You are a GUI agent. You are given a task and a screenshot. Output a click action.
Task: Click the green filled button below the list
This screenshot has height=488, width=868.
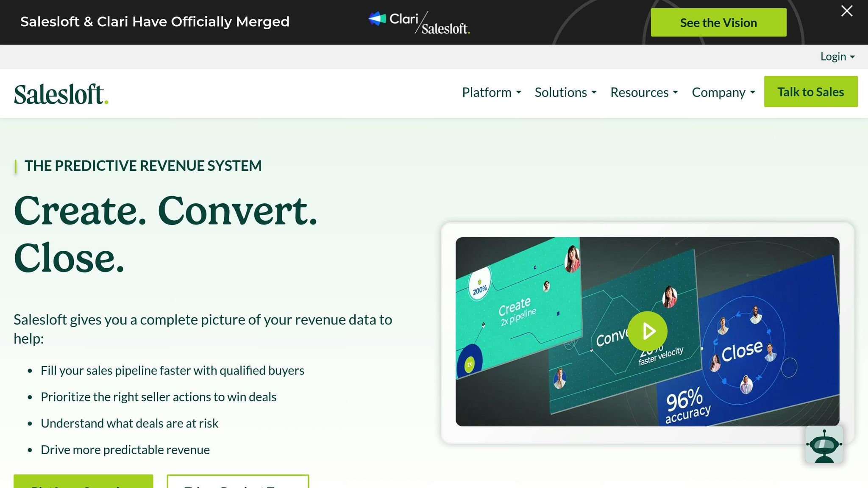(83, 482)
